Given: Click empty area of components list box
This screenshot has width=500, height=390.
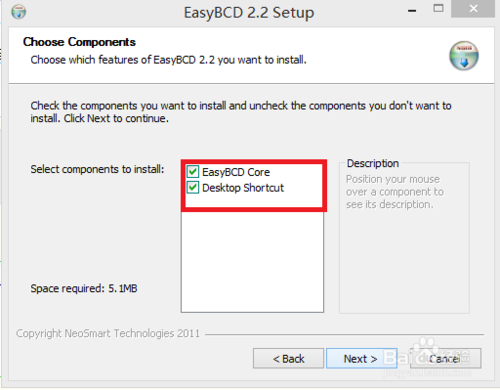Looking at the screenshot, I should (252, 262).
